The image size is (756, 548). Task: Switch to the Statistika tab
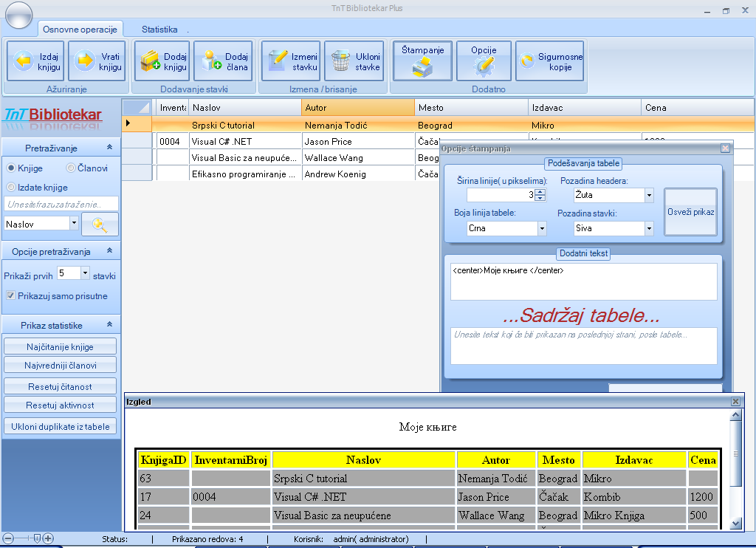(159, 30)
